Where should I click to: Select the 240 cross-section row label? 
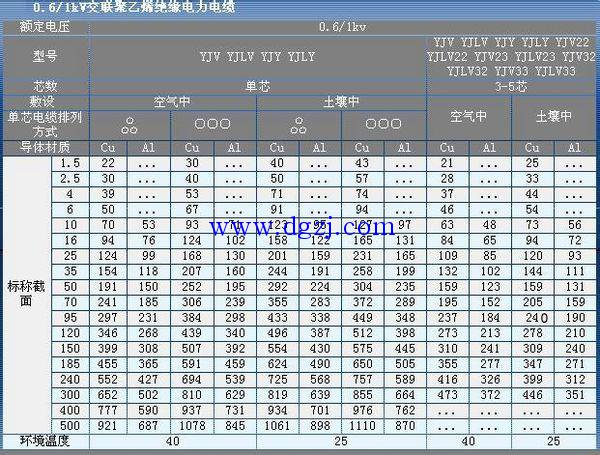click(70, 380)
